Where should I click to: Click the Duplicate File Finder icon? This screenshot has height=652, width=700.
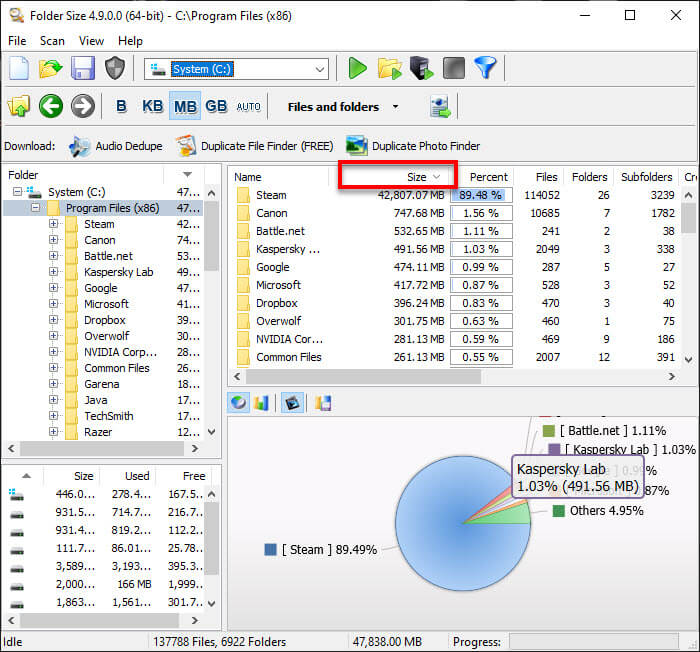(186, 146)
